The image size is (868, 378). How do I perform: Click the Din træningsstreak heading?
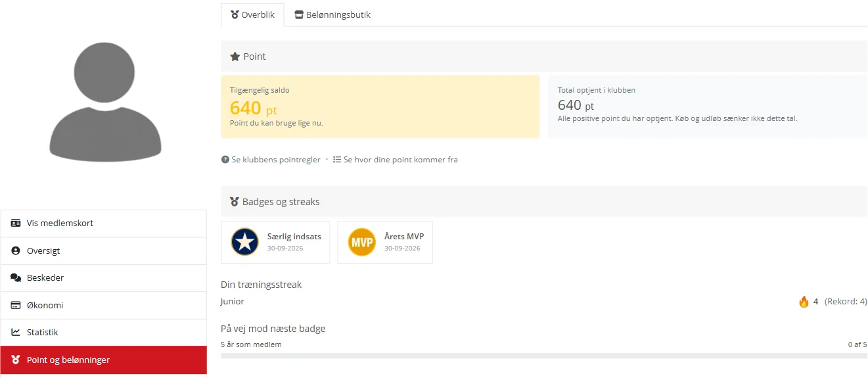click(x=262, y=285)
